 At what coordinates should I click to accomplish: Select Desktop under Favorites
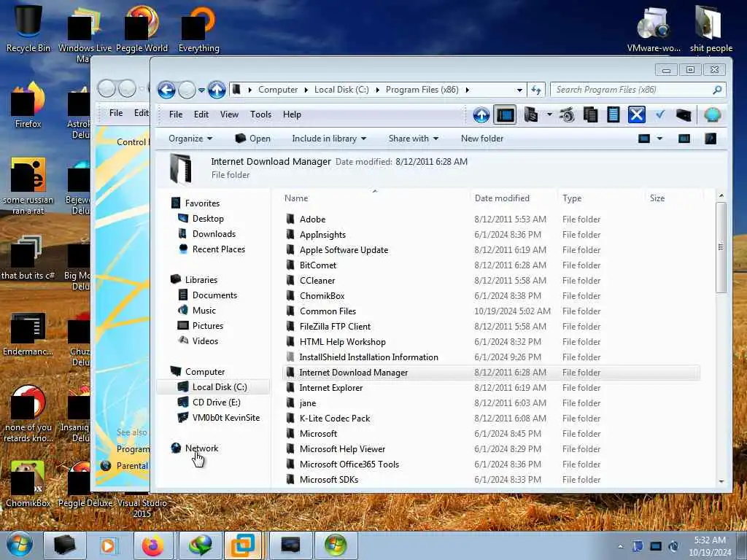tap(208, 219)
